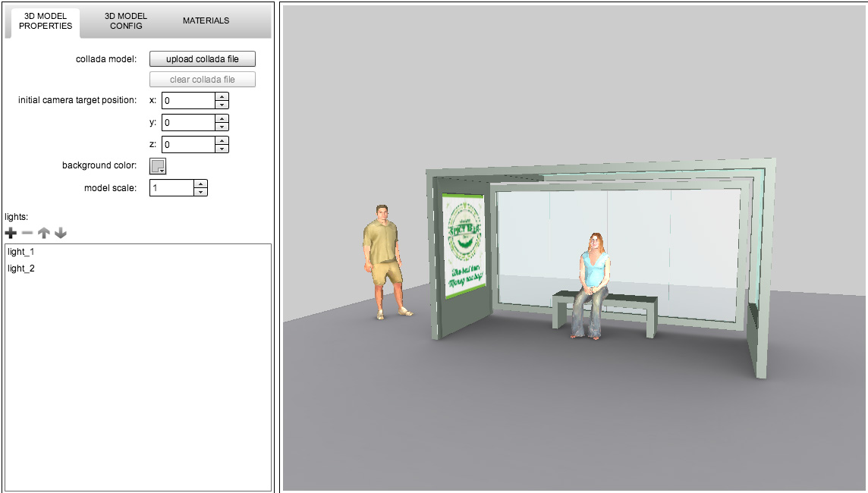The height and width of the screenshot is (493, 868).
Task: Decrease the camera target z value
Action: [222, 149]
